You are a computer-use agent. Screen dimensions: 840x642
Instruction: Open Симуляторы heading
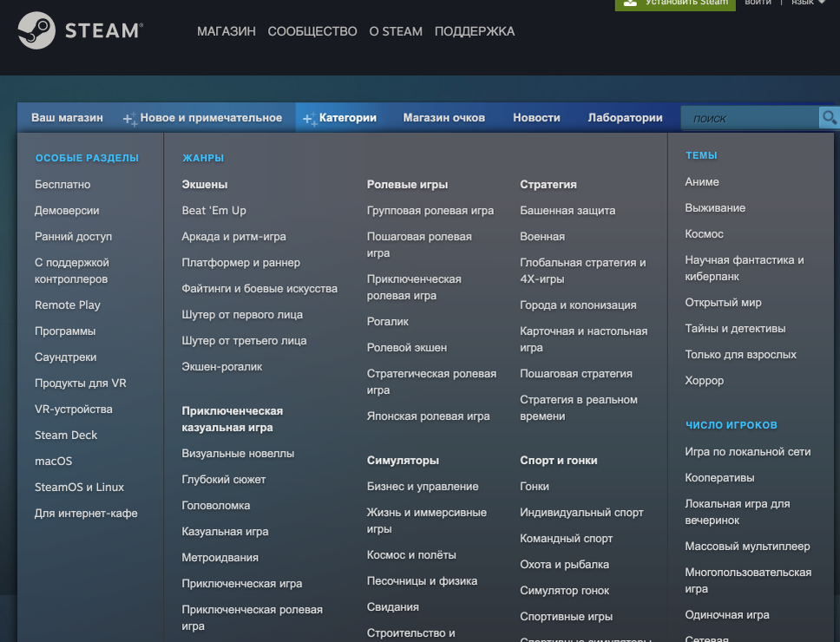403,461
